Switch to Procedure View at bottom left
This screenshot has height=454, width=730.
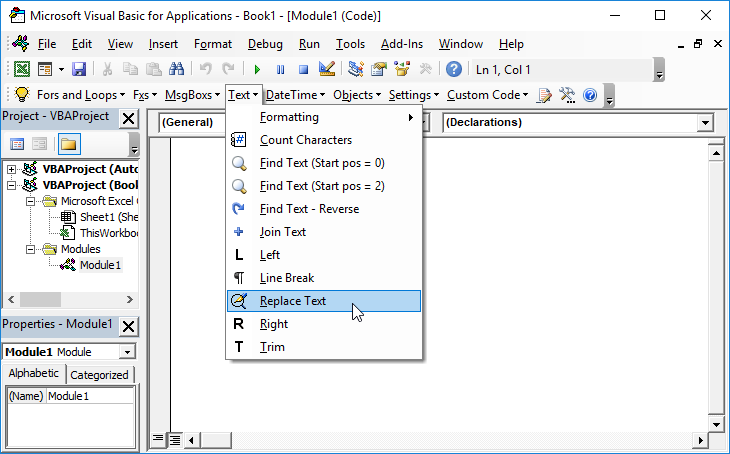point(158,439)
